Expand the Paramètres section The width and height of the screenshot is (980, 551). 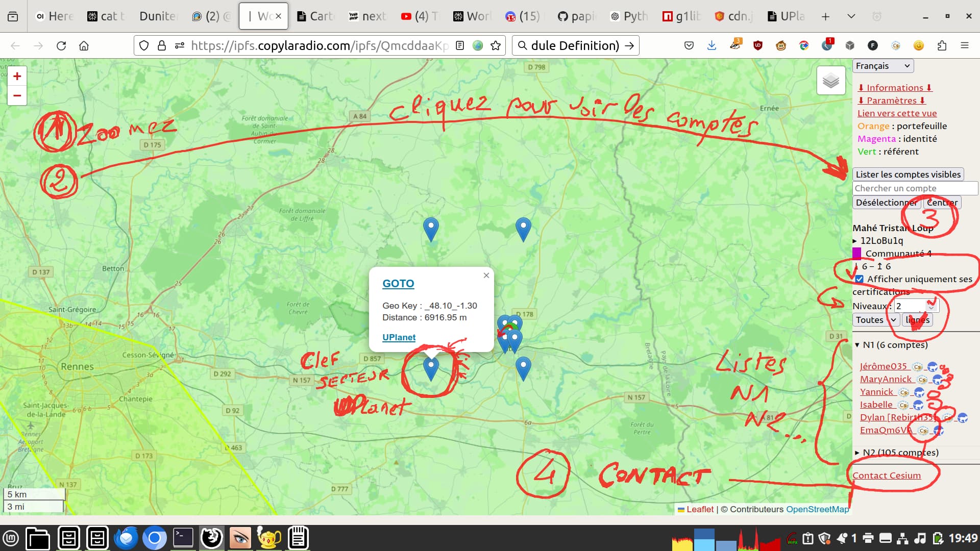tap(892, 101)
